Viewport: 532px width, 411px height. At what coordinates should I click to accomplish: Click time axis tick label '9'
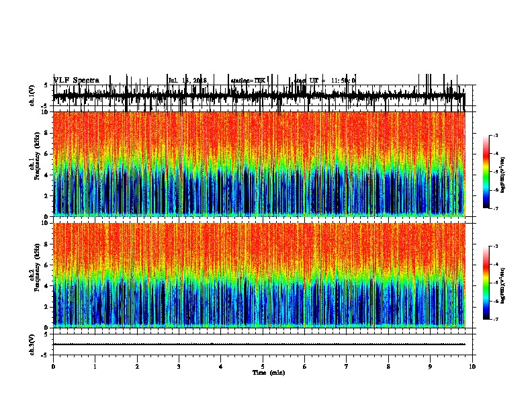[x=430, y=366]
